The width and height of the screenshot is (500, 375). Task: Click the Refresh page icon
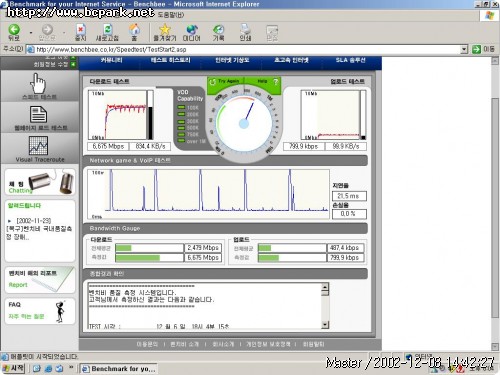(x=107, y=30)
